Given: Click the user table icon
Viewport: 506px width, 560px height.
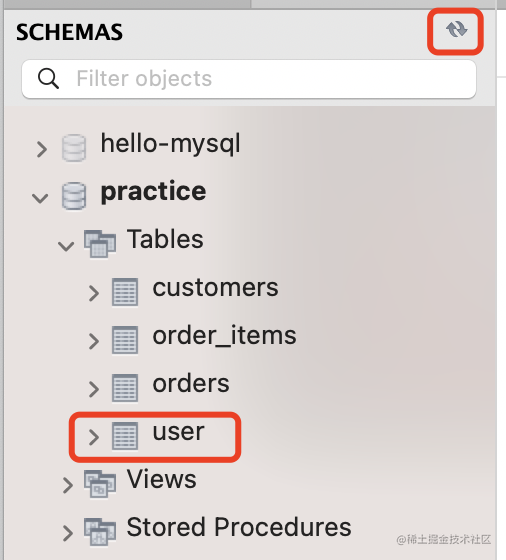Looking at the screenshot, I should 125,436.
